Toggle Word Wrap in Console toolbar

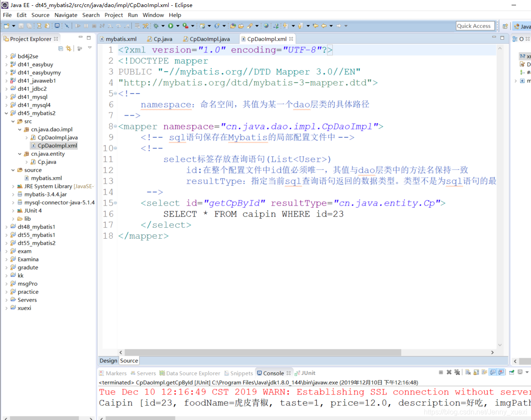pyautogui.click(x=484, y=373)
